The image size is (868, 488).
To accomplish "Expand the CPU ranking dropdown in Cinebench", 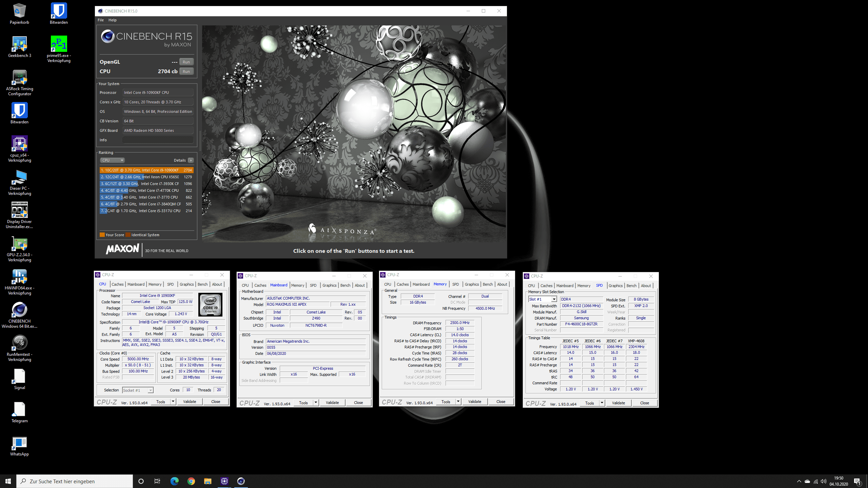I will (112, 160).
